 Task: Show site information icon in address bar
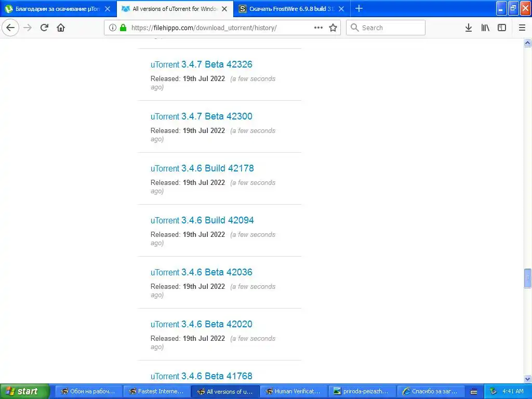click(113, 28)
